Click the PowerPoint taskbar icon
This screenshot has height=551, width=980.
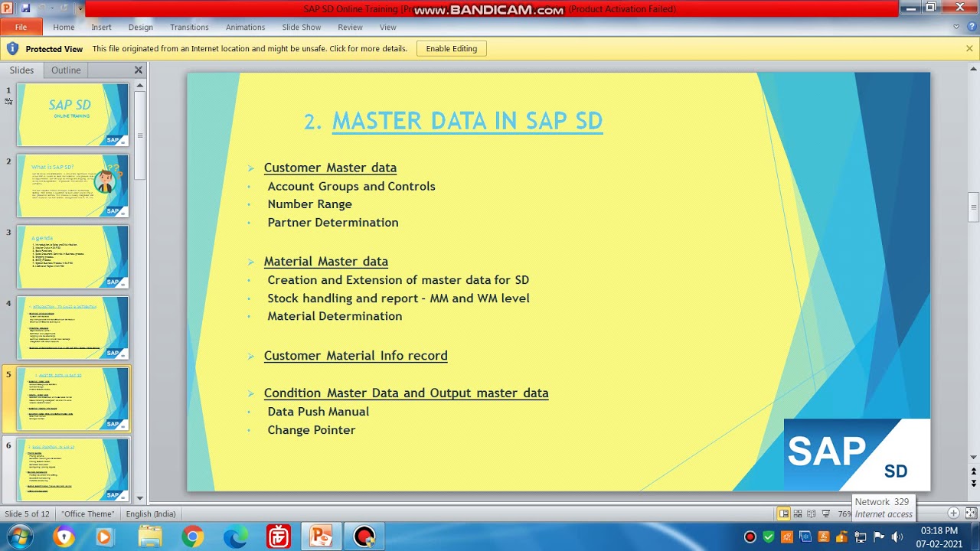click(x=321, y=536)
